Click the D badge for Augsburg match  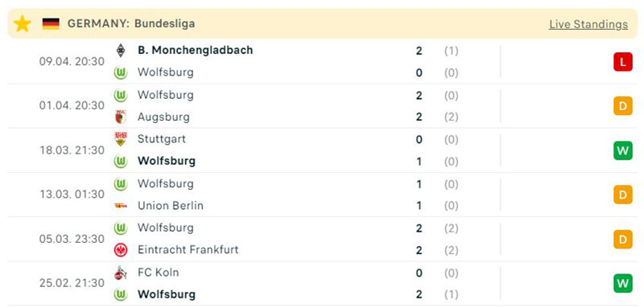(623, 106)
